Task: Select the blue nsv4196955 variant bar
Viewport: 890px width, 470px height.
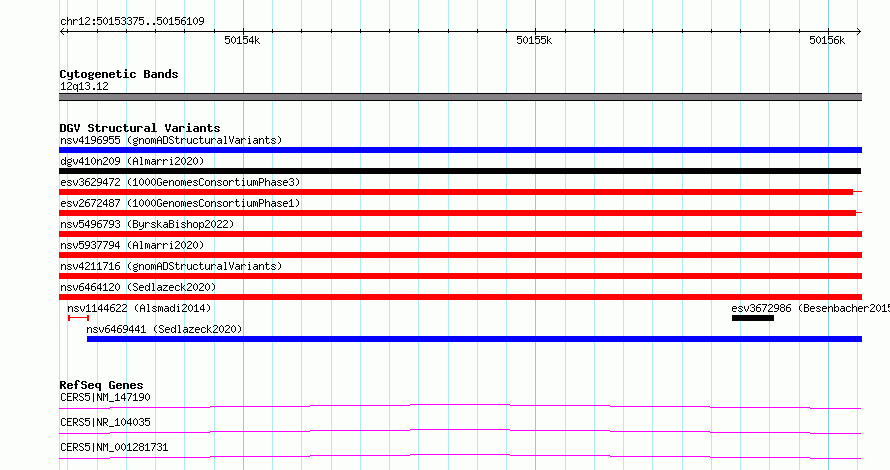Action: [460, 150]
